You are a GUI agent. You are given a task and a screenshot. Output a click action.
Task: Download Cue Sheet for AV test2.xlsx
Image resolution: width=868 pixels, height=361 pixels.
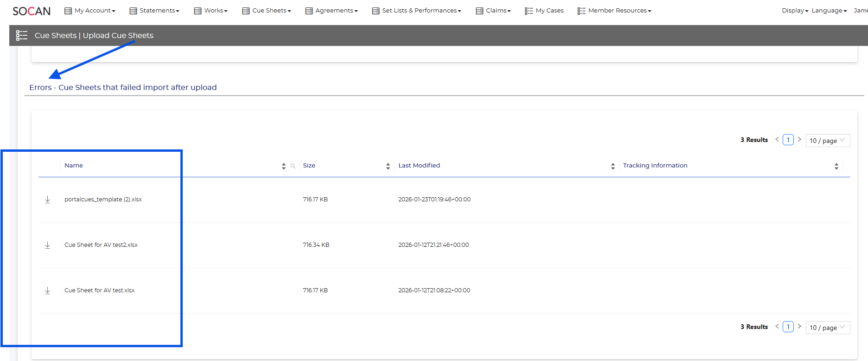tap(47, 245)
